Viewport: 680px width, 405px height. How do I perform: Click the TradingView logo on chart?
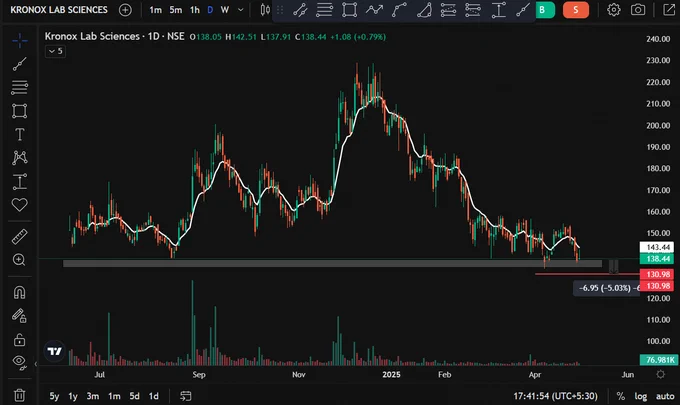(54, 351)
